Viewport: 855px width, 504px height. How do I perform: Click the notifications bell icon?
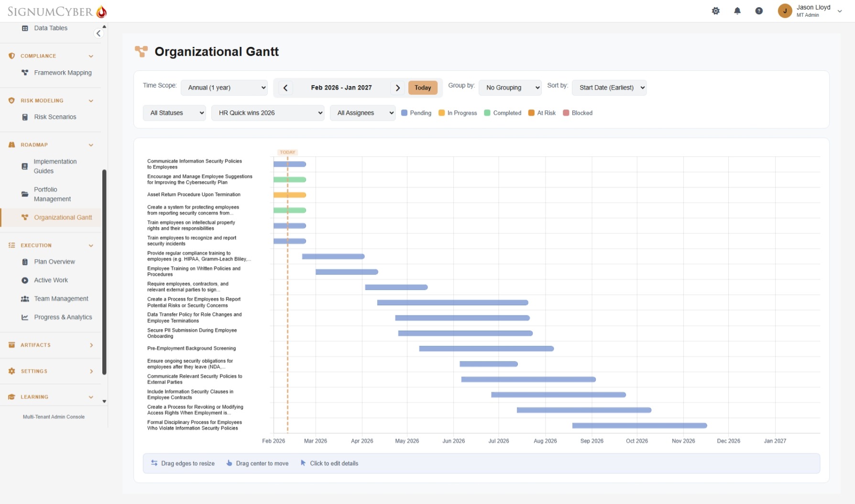coord(737,11)
